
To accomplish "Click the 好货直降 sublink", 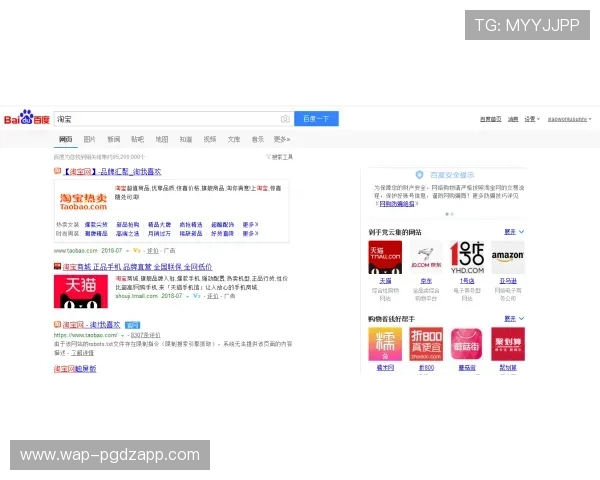I will [222, 233].
